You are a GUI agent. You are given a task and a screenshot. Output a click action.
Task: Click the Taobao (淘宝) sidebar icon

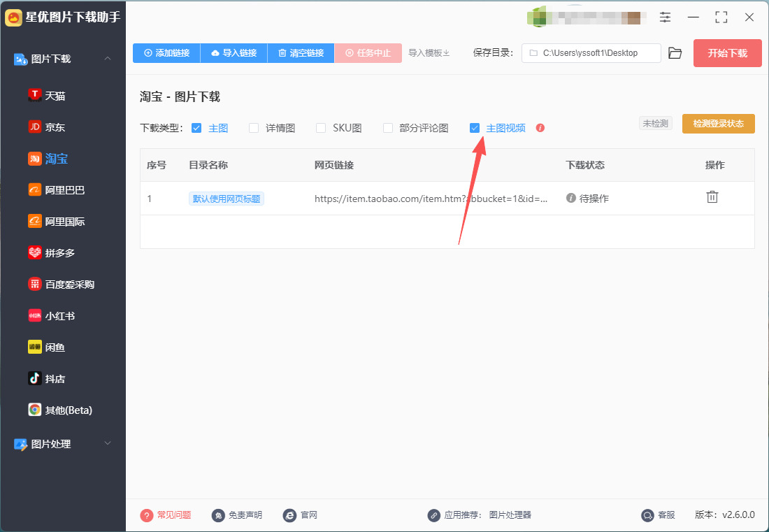[34, 159]
